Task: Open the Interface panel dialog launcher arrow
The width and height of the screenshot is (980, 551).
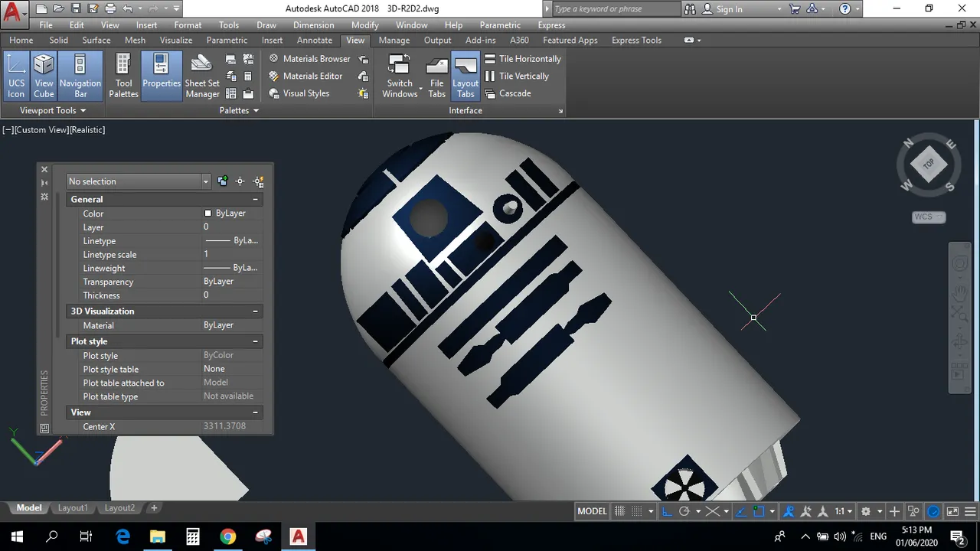Action: (x=560, y=112)
